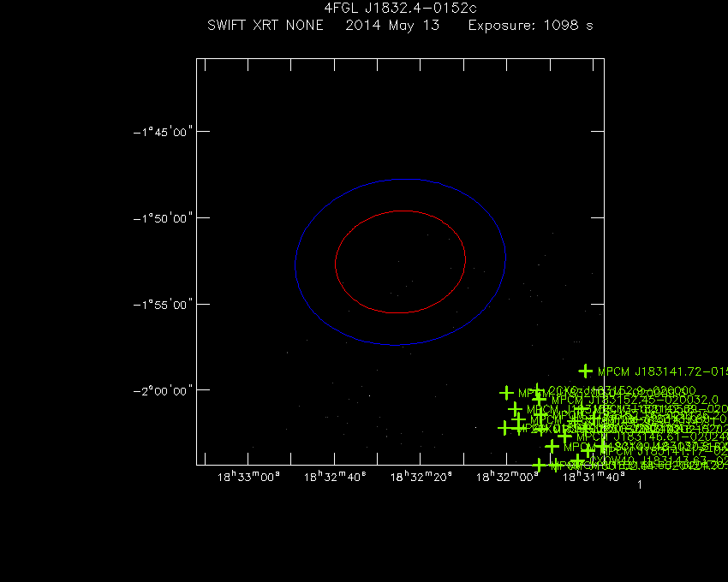This screenshot has height=582, width=728.
Task: Click the source label MPCM J183141.72-015
Action: pyautogui.click(x=663, y=371)
